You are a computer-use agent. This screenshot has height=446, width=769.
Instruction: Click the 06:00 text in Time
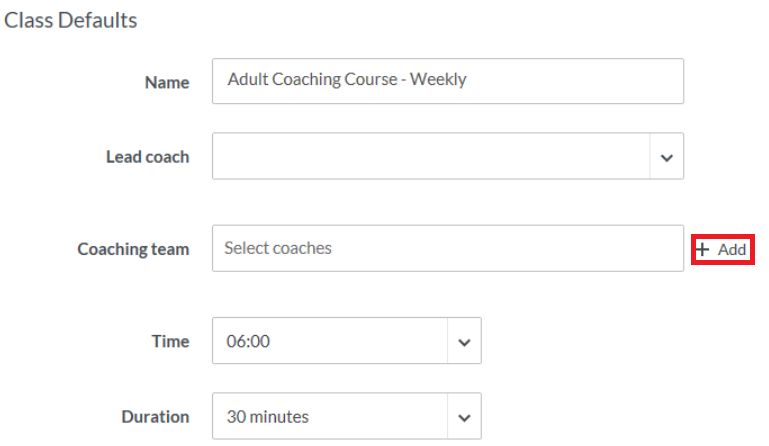248,342
